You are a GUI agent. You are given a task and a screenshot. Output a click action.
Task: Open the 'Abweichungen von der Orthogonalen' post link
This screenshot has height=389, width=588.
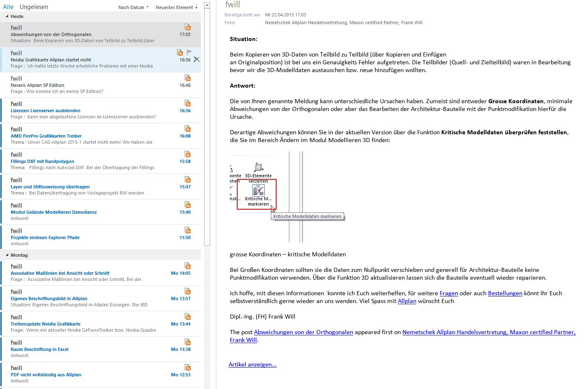[x=304, y=332]
